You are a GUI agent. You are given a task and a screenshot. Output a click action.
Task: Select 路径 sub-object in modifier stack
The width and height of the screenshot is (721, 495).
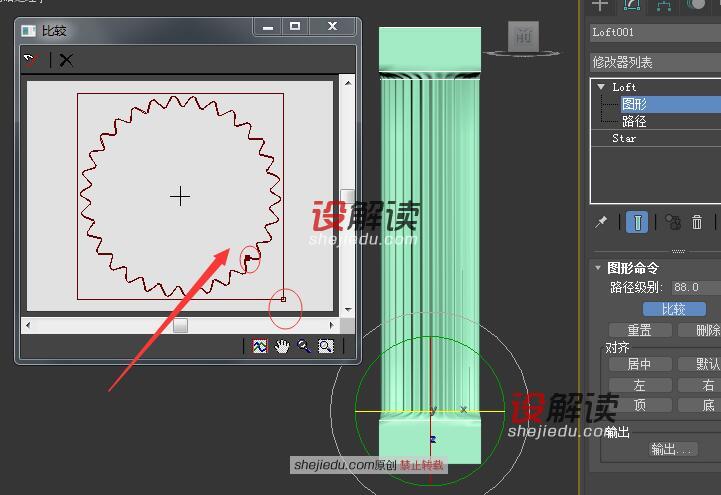point(634,120)
